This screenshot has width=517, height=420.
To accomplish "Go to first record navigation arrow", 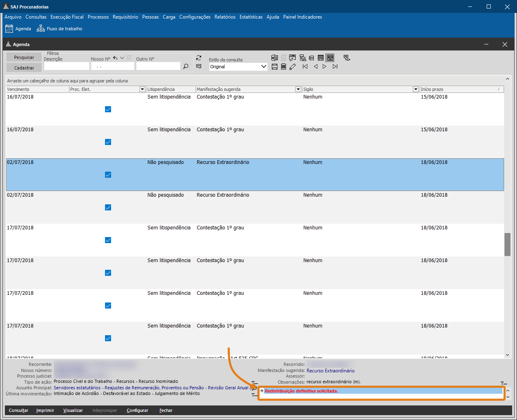I will pos(305,67).
